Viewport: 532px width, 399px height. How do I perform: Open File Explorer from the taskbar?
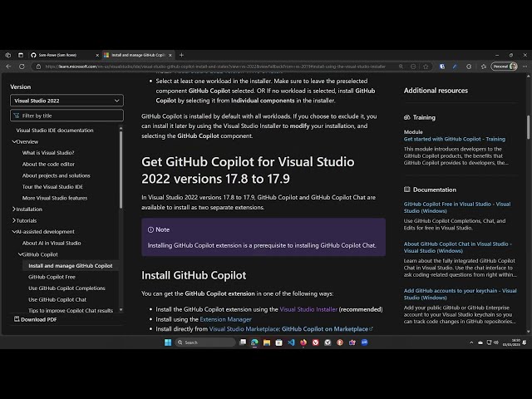267,342
